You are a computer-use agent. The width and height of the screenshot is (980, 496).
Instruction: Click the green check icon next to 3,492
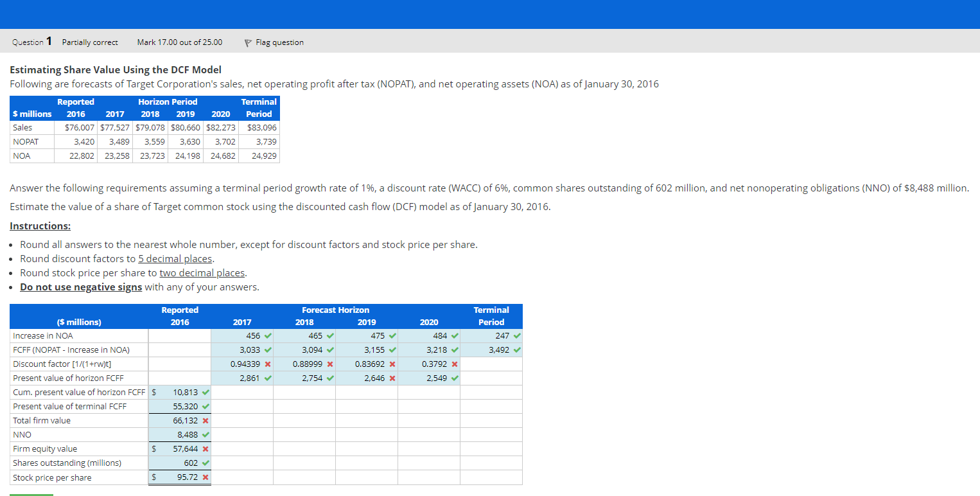point(516,350)
